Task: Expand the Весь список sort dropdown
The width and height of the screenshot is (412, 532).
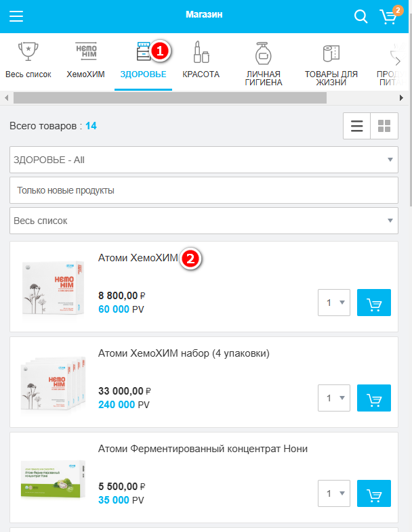Action: [203, 221]
